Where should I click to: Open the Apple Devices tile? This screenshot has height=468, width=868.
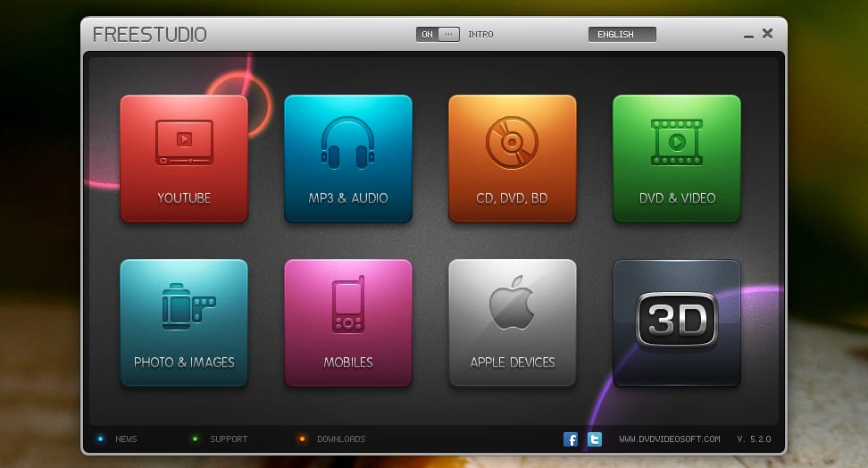[513, 323]
